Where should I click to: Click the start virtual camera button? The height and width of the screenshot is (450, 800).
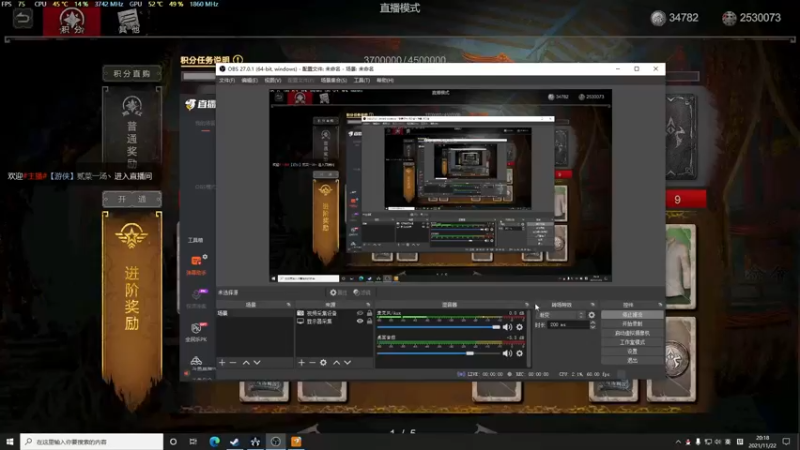(632, 333)
